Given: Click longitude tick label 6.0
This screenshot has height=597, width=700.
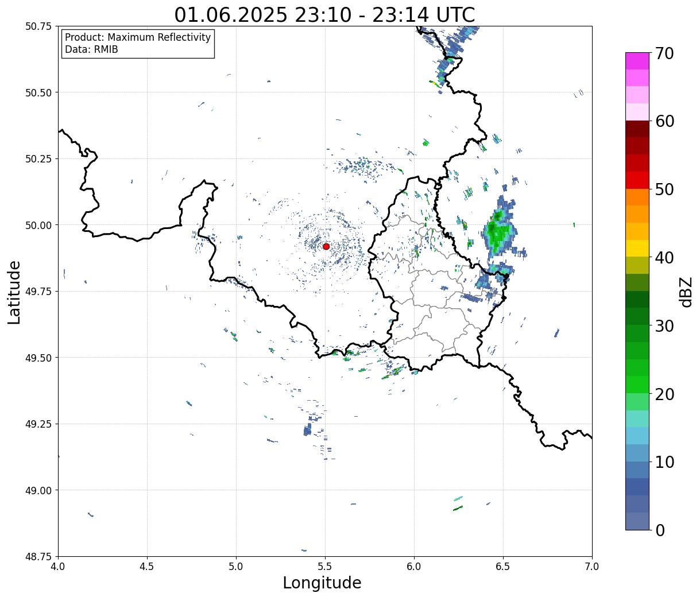Looking at the screenshot, I should pos(414,566).
